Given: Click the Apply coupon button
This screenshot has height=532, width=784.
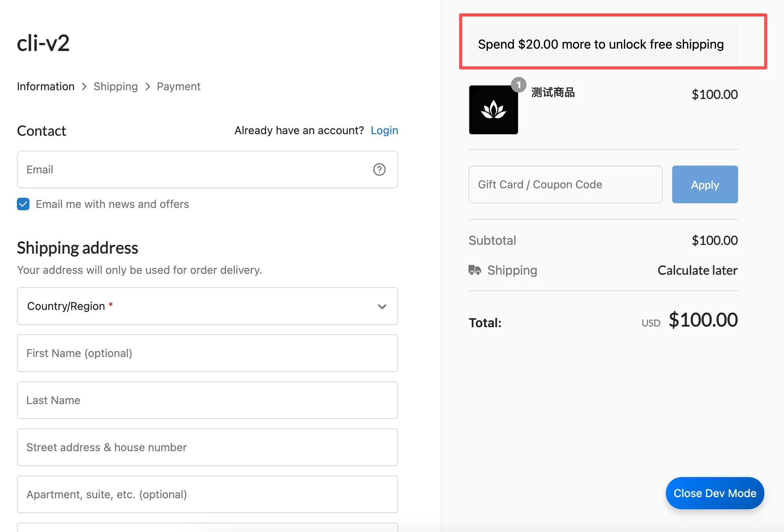Looking at the screenshot, I should click(705, 184).
